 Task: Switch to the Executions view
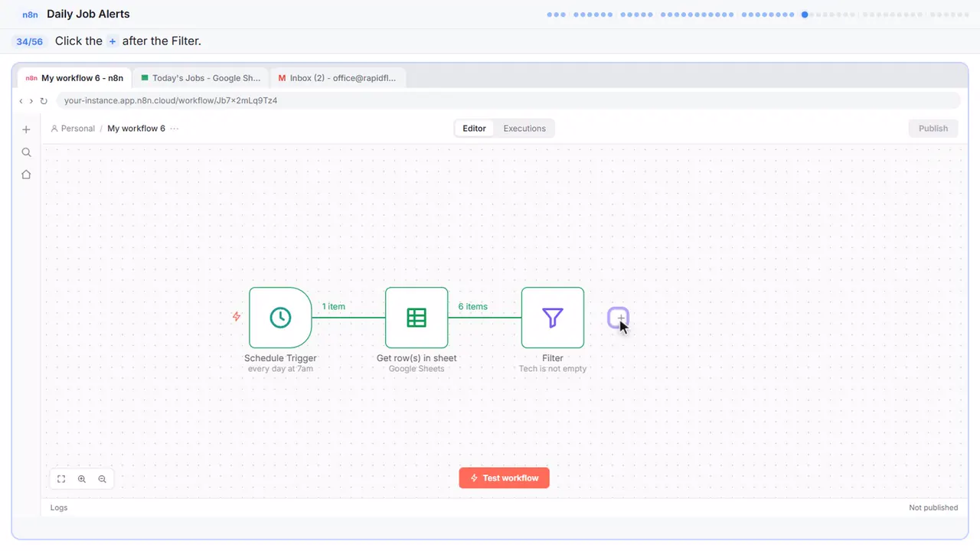(524, 129)
